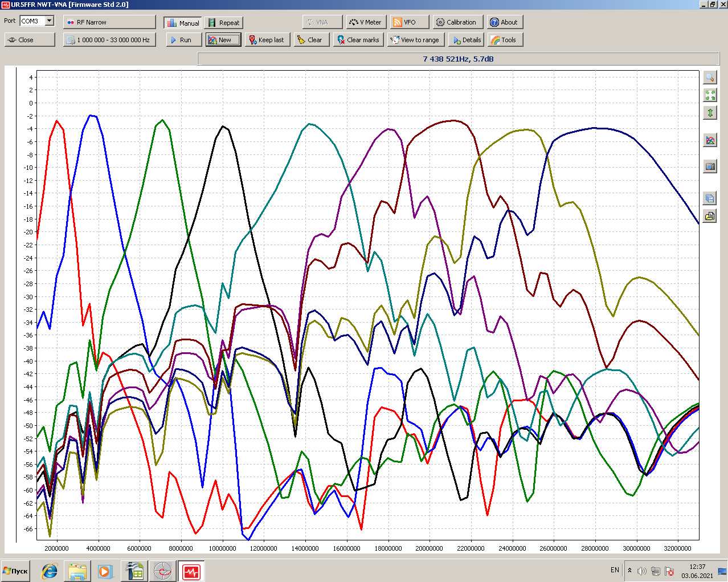
Task: Click the Clear marks button
Action: [358, 40]
